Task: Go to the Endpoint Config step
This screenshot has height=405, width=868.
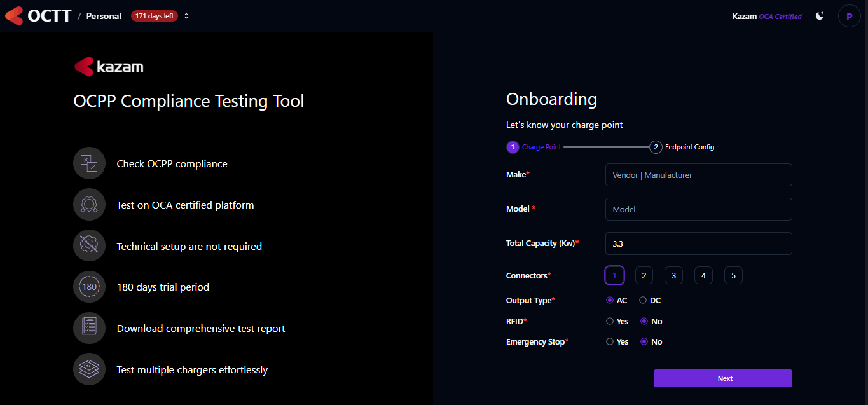Action: (682, 147)
